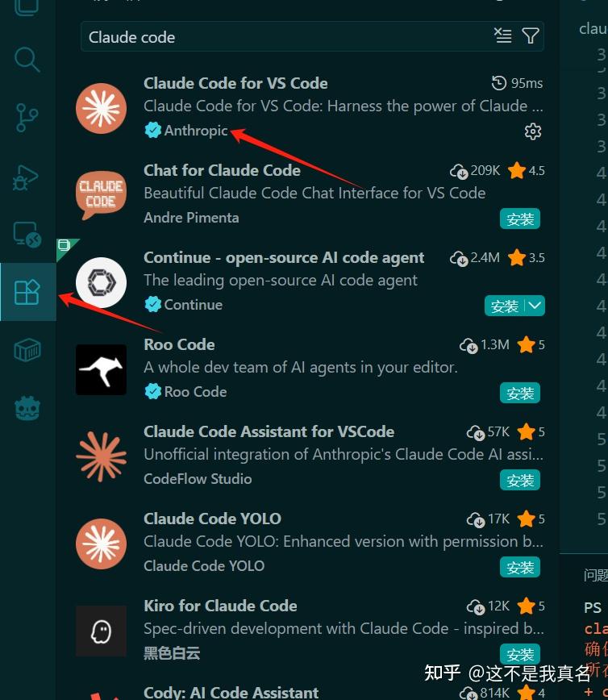Open the 'Claude Code YOLO' title
Screen dimensions: 608x700
click(213, 519)
